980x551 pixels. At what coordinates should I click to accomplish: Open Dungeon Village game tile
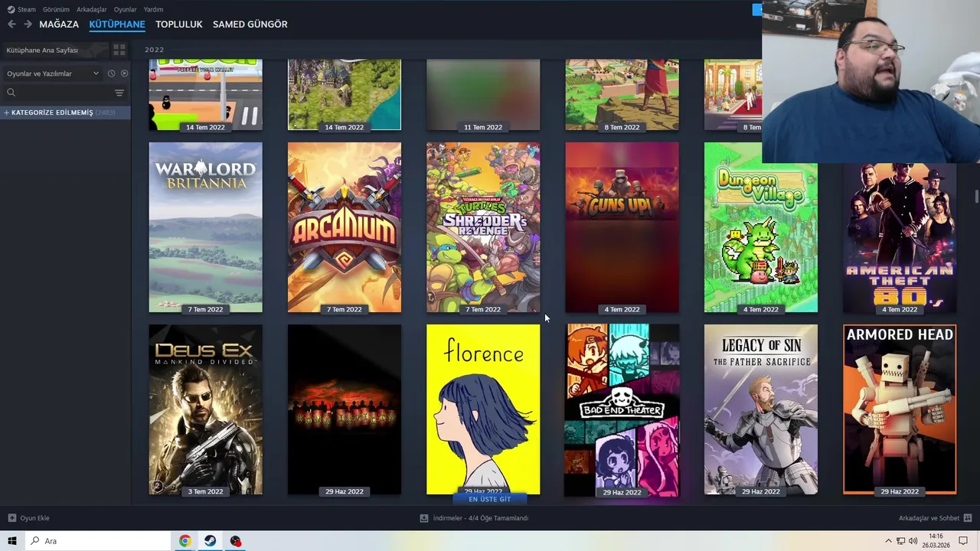[x=760, y=227]
